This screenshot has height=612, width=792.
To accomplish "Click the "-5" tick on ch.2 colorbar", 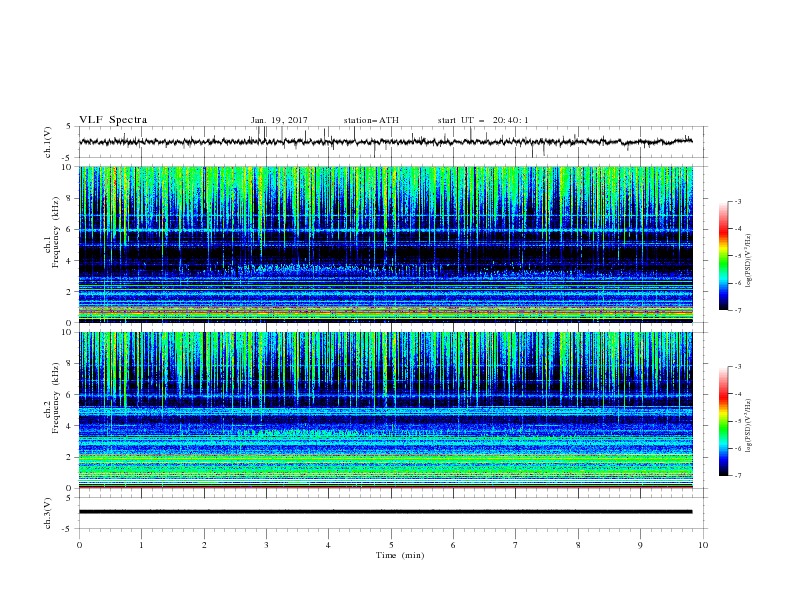I will point(738,421).
